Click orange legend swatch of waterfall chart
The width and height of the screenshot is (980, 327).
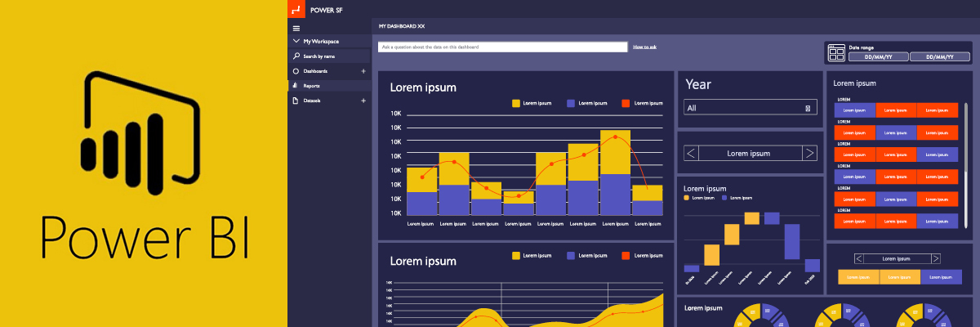click(687, 198)
